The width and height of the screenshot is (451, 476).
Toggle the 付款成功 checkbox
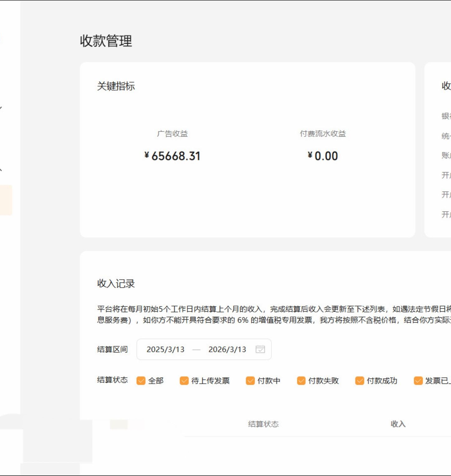359,380
